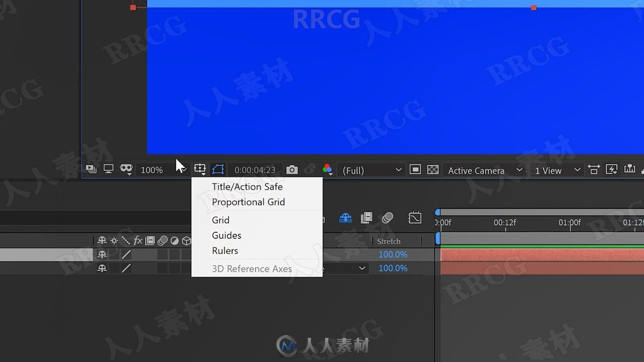Open the 1 View layout dropdown

pyautogui.click(x=557, y=170)
